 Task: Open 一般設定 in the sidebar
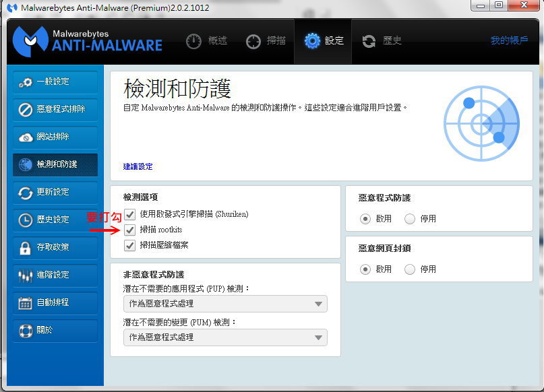55,82
